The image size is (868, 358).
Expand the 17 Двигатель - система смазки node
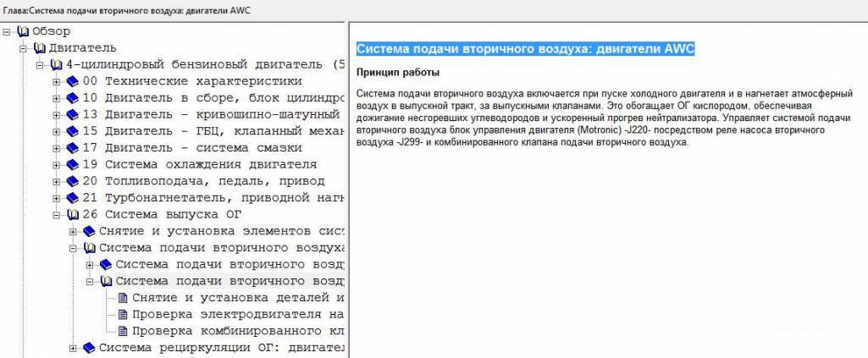[x=57, y=147]
